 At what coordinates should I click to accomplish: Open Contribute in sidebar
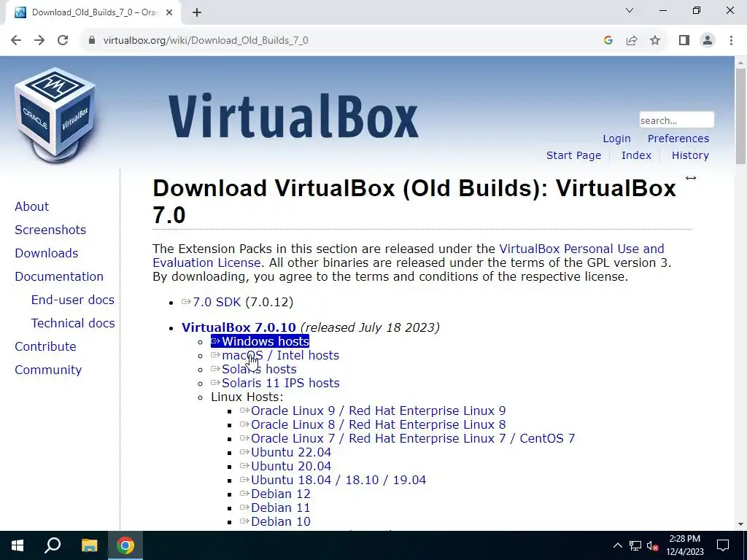pos(45,346)
